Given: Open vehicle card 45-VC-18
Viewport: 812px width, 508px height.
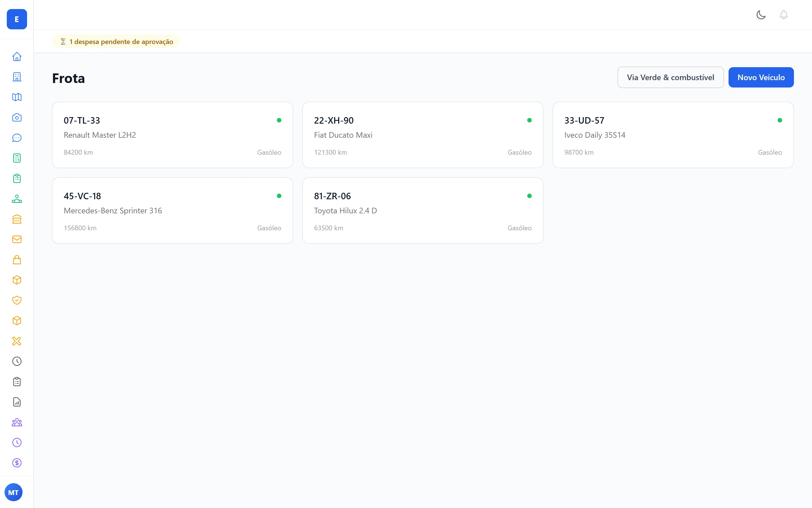Looking at the screenshot, I should (x=173, y=210).
